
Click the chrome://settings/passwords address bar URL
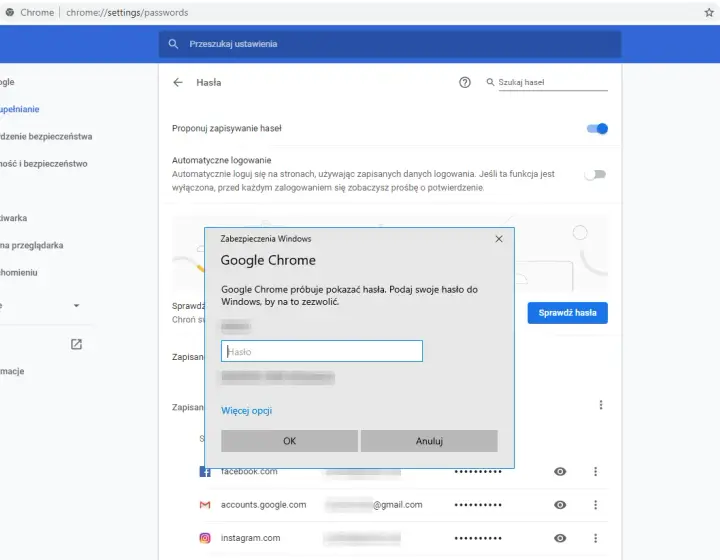click(x=127, y=12)
